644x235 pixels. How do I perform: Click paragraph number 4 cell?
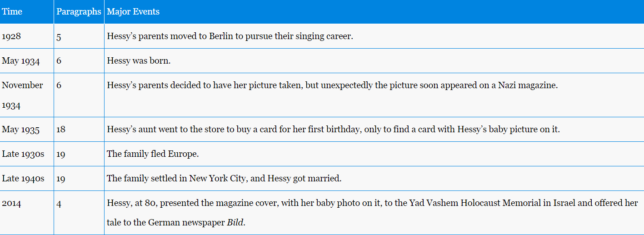[59, 203]
